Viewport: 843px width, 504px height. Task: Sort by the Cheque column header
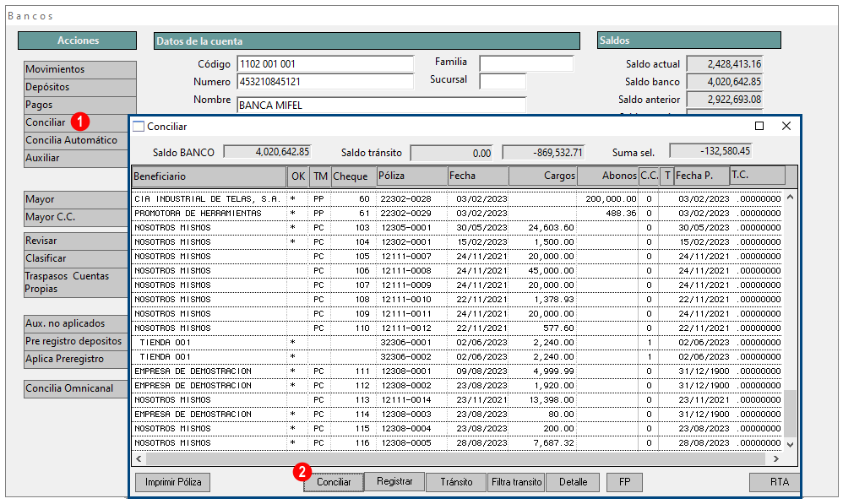coord(353,176)
